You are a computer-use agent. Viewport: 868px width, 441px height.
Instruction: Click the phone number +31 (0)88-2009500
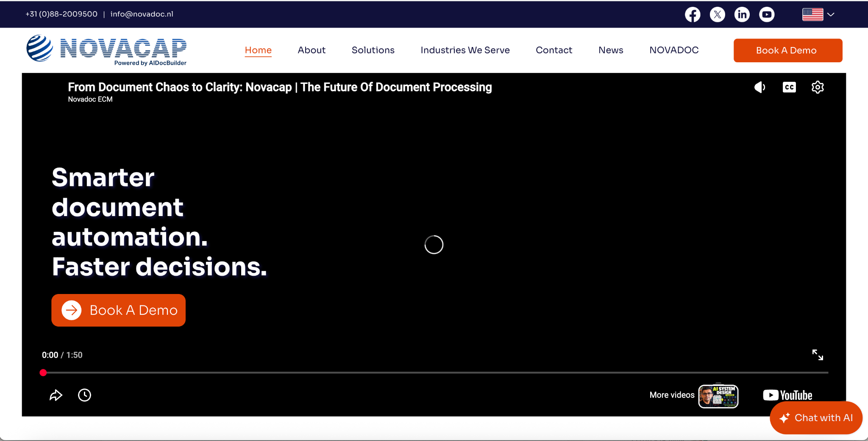[x=61, y=14]
